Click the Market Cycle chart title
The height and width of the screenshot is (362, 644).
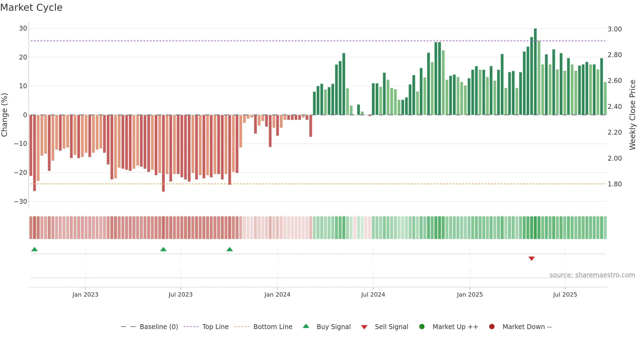[31, 8]
